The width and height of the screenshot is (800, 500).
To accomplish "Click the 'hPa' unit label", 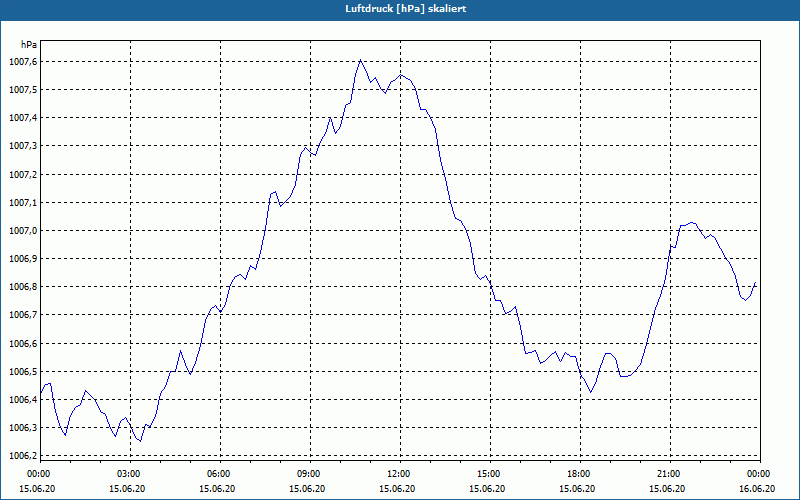I will 29,45.
